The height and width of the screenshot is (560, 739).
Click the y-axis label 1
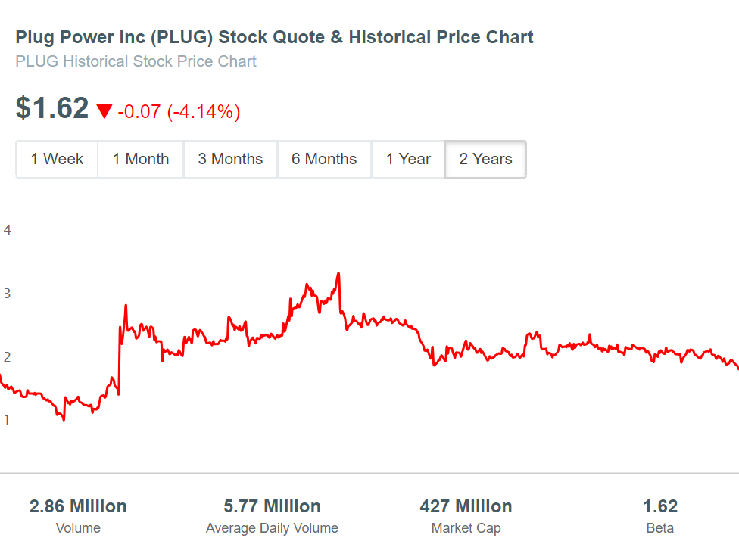tap(8, 421)
